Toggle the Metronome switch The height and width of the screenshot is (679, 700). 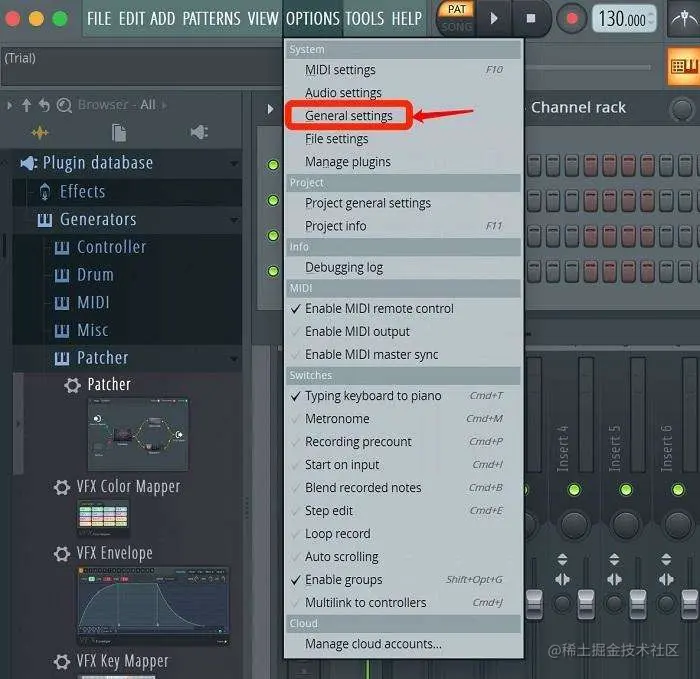(403, 419)
